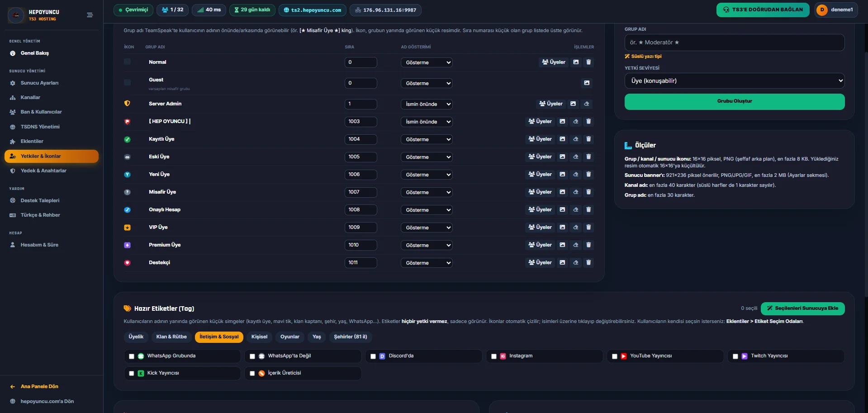Erase the icon of Server Admin group
Viewport: 868px width, 413px height.
click(x=587, y=104)
